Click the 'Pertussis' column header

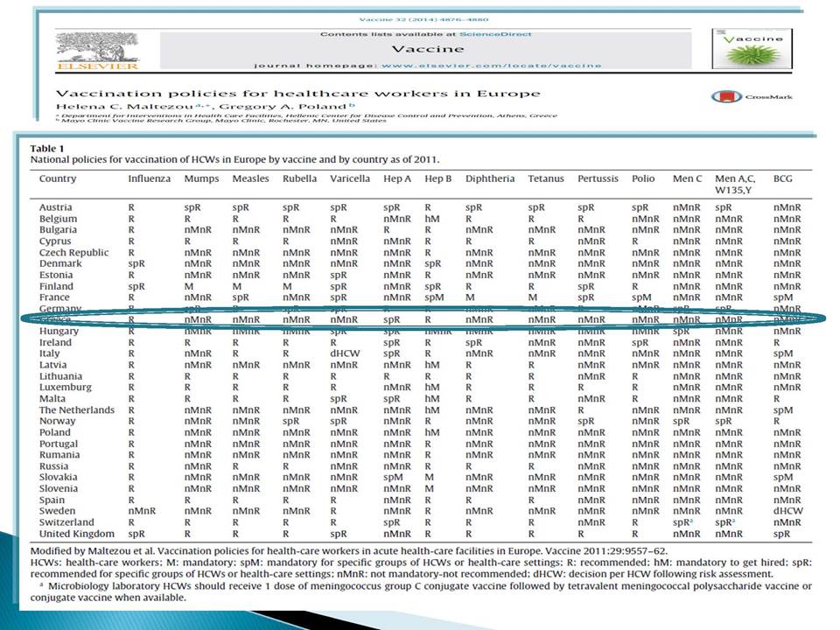[598, 178]
